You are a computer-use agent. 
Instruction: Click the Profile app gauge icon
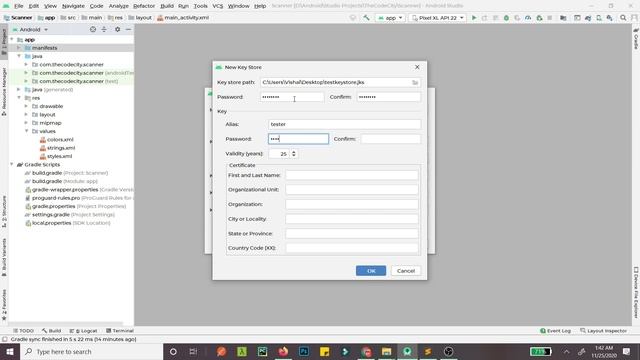[528, 18]
